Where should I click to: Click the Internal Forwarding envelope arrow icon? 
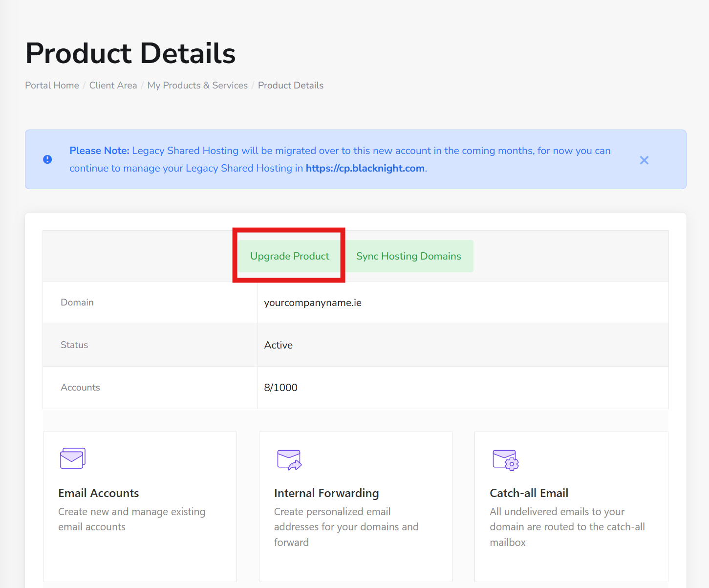pyautogui.click(x=289, y=459)
